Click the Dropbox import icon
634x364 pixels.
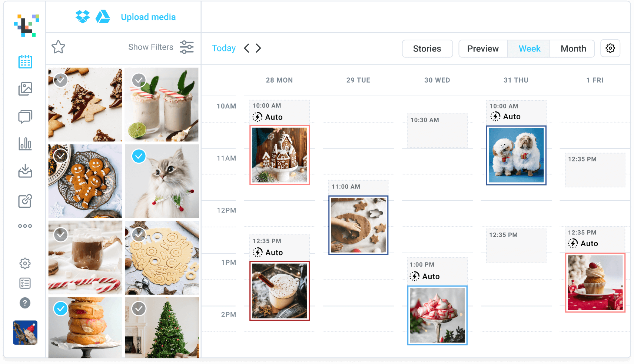[x=83, y=17]
